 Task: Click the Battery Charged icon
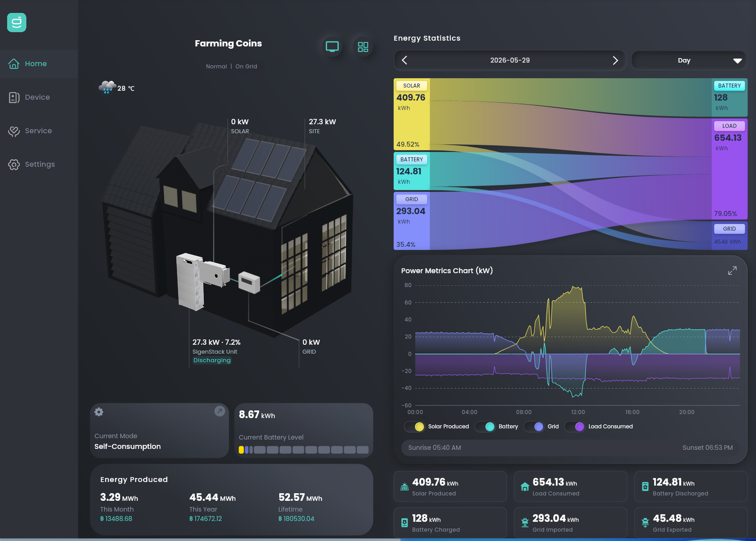[404, 523]
